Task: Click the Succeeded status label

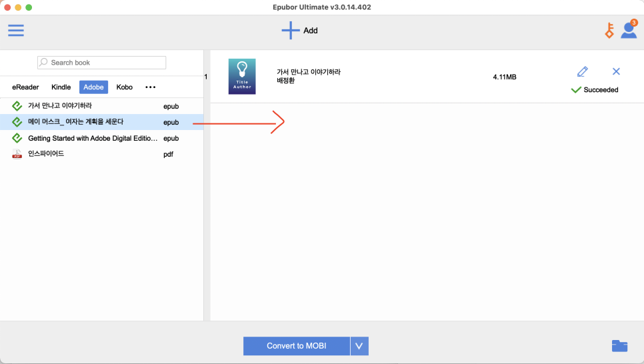Action: pos(601,89)
